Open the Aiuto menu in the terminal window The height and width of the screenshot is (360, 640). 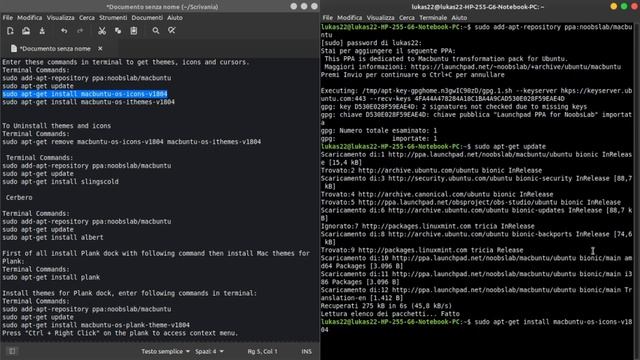tap(459, 18)
